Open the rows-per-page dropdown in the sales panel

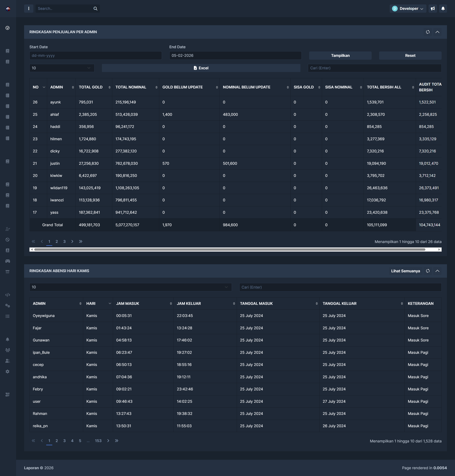62,68
